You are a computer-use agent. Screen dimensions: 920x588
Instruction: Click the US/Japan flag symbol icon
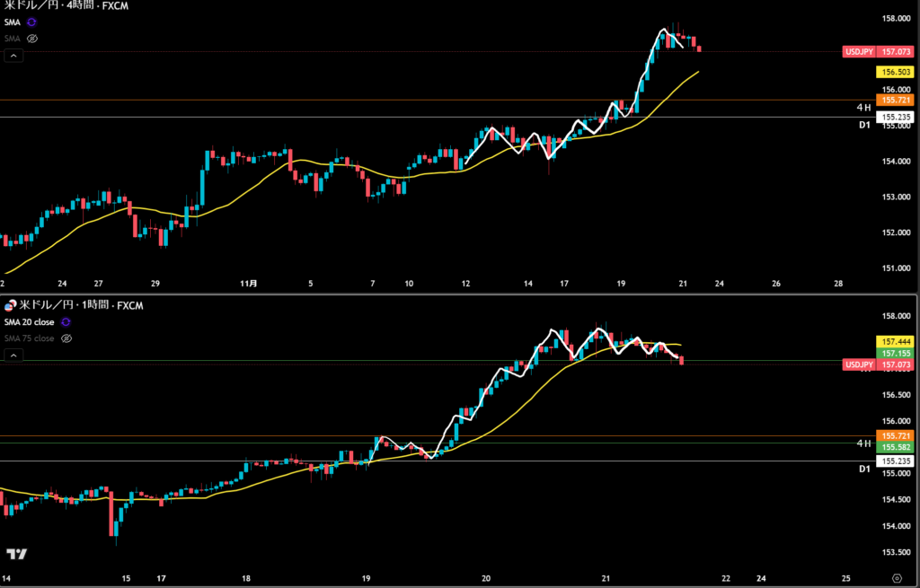click(10, 306)
